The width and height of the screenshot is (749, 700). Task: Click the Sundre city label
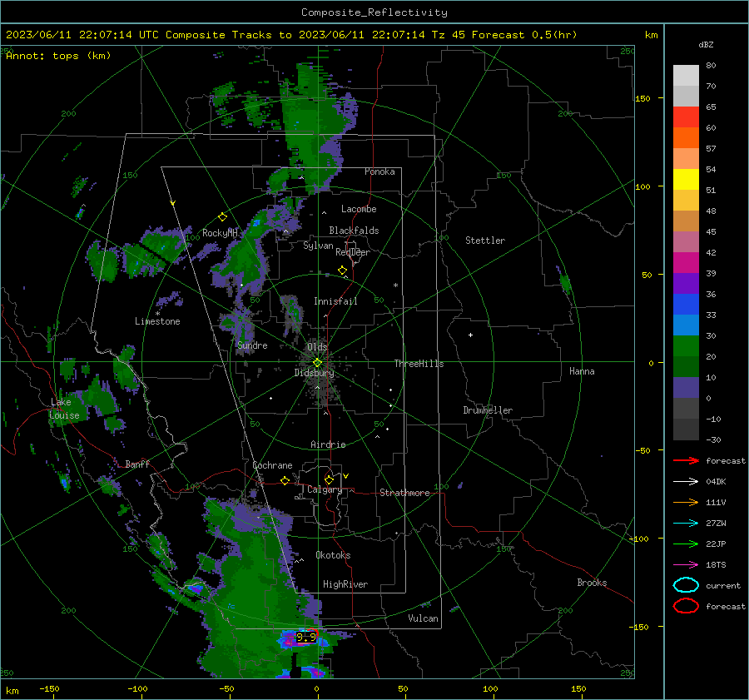coord(252,345)
